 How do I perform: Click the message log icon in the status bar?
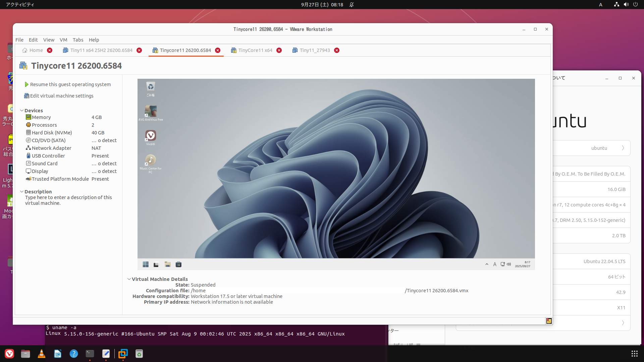coord(549,321)
